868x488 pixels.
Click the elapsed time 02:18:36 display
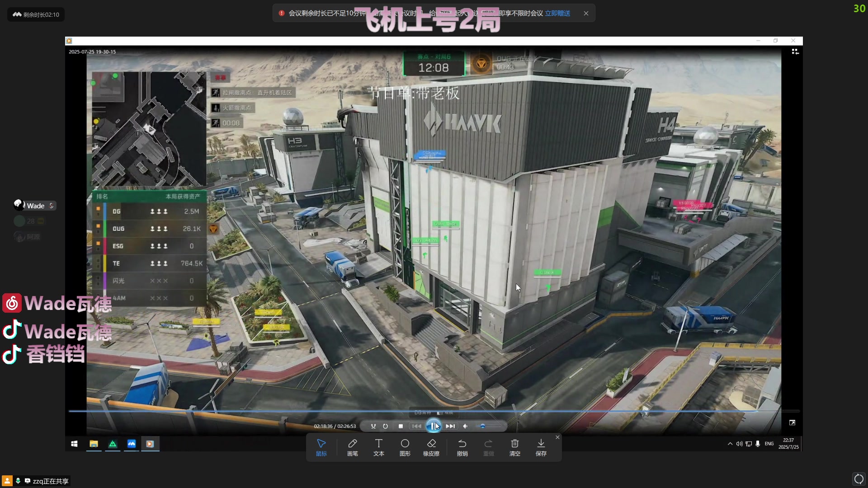click(323, 426)
